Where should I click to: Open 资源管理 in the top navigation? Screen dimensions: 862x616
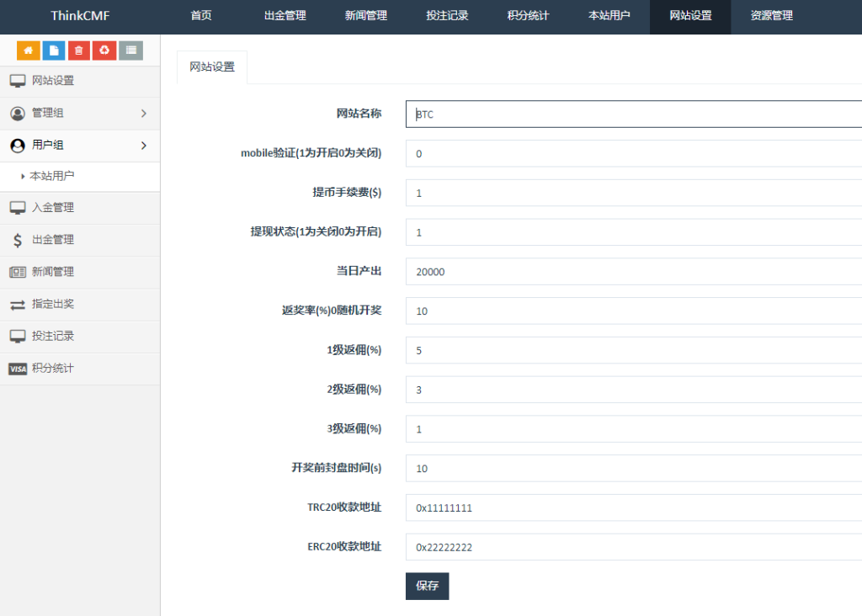pos(771,16)
